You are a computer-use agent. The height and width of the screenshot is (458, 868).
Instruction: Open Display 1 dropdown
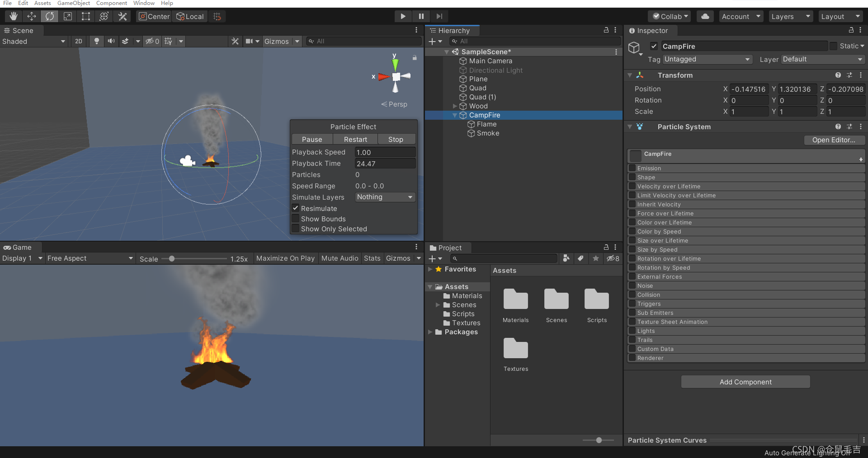22,258
